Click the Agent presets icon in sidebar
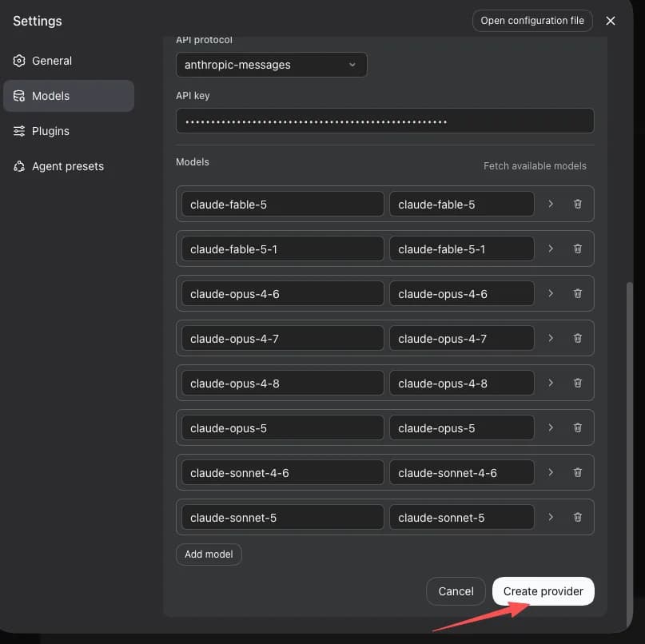 point(19,166)
